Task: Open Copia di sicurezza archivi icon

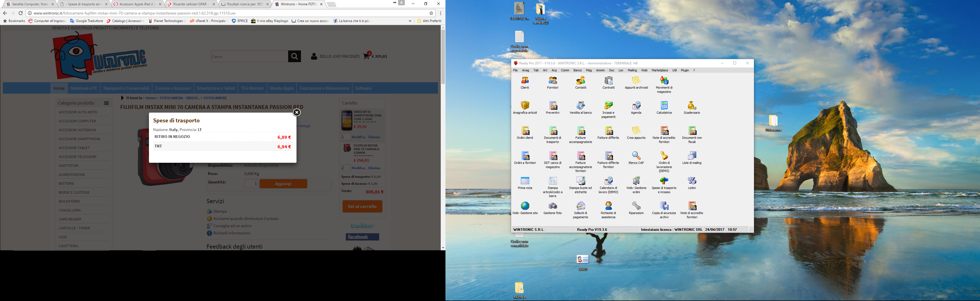Action: tap(664, 206)
